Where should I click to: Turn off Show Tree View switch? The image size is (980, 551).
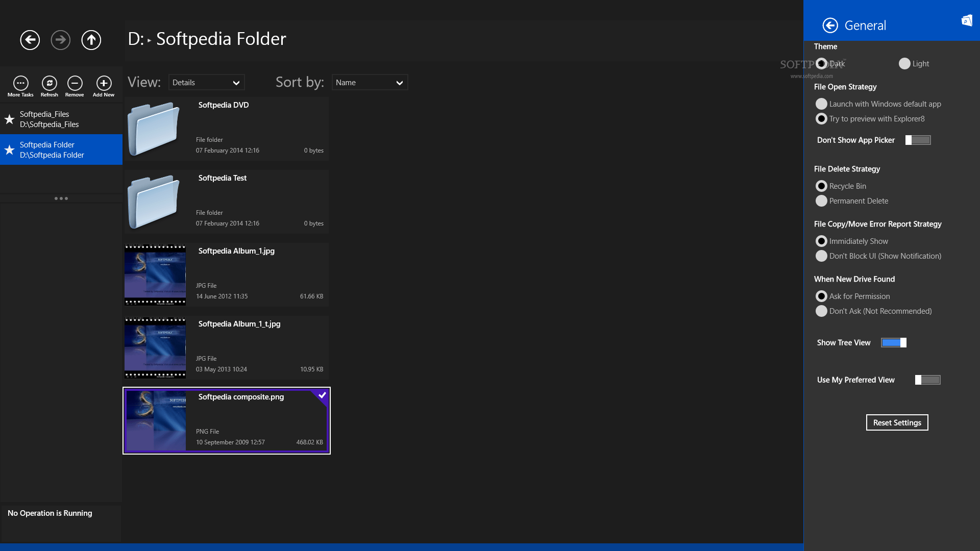coord(894,343)
